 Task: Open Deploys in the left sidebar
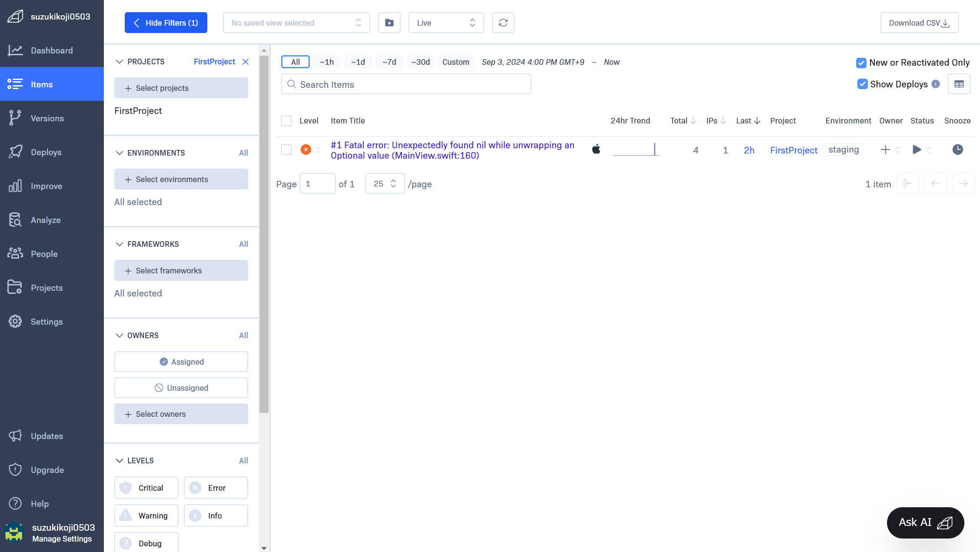(46, 152)
